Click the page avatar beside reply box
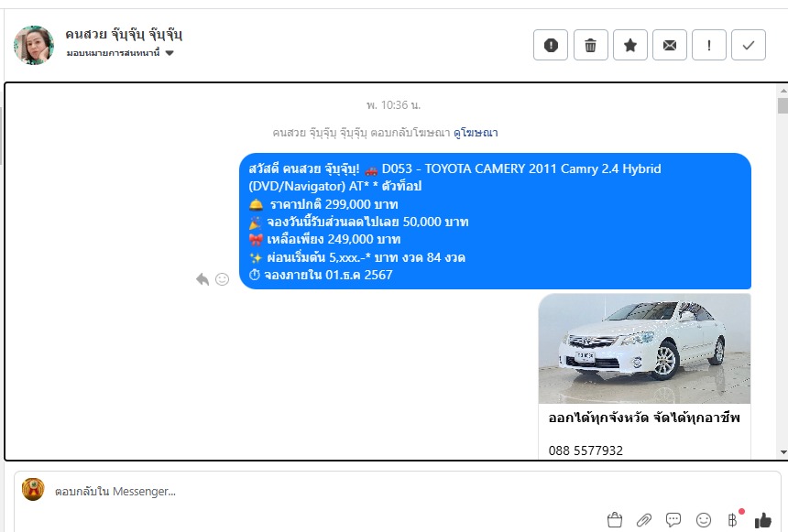 pyautogui.click(x=33, y=489)
